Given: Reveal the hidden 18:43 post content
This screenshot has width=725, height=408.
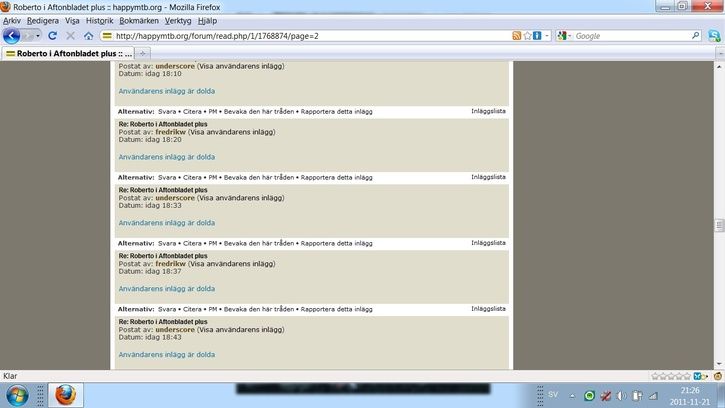Looking at the screenshot, I should [166, 354].
